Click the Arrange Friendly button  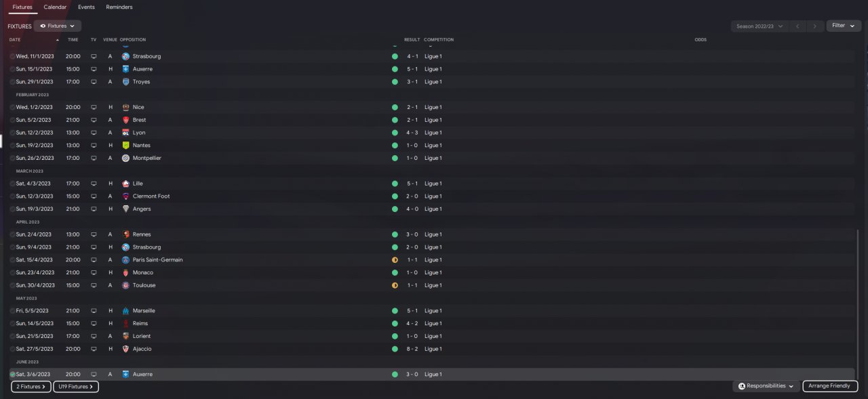point(829,386)
